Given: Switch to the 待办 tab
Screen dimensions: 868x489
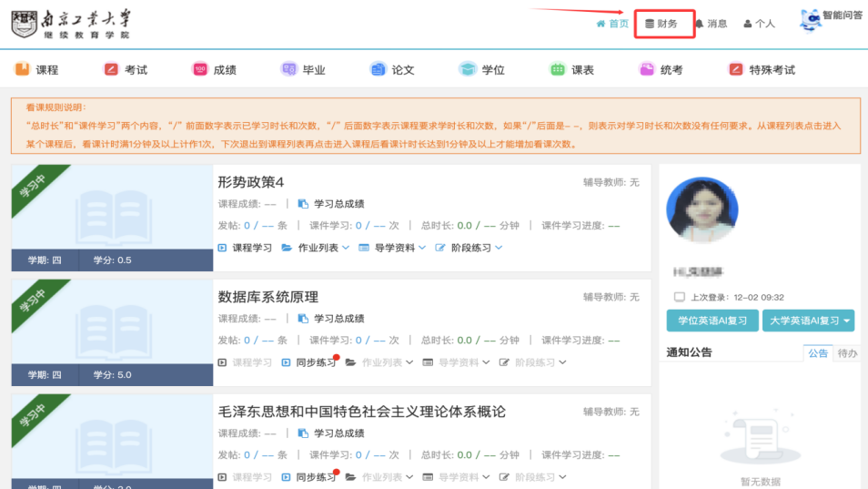Looking at the screenshot, I should coord(846,353).
